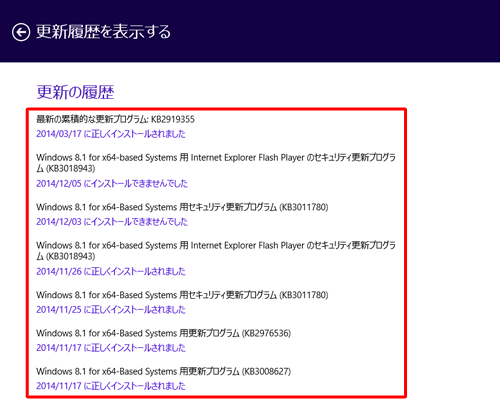
Task: Open the 2014/12/03 install failed status
Action: coord(112,222)
